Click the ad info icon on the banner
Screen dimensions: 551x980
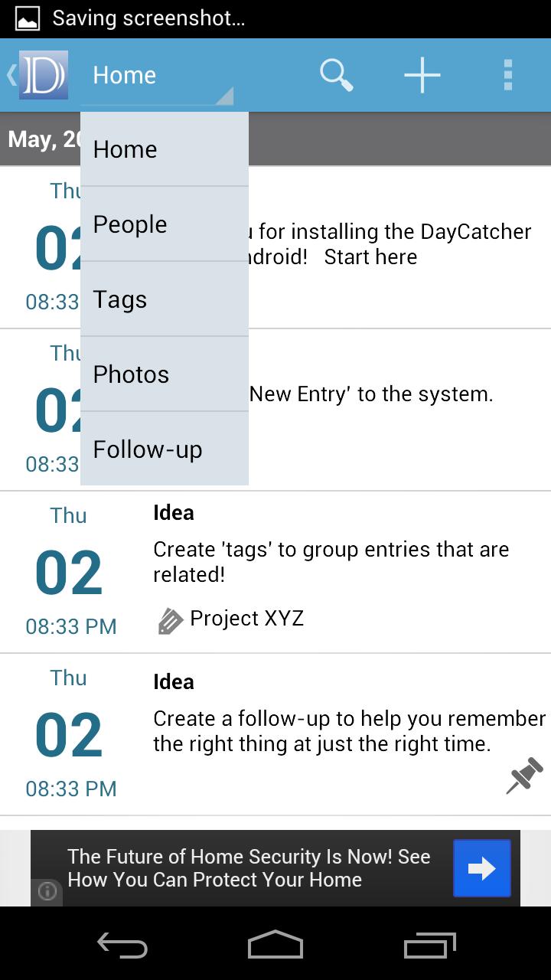pos(47,892)
